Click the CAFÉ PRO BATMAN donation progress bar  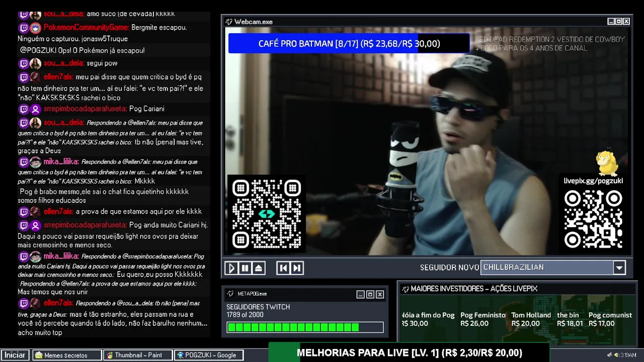(349, 44)
